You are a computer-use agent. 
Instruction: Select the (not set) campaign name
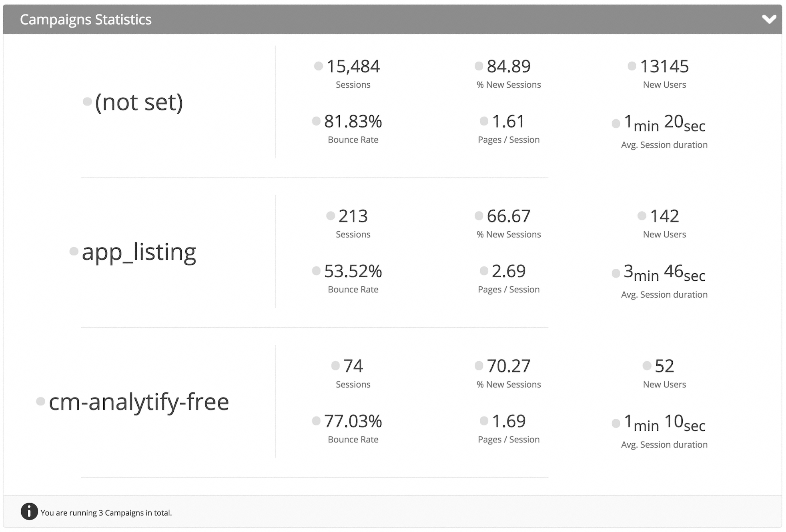pos(139,102)
